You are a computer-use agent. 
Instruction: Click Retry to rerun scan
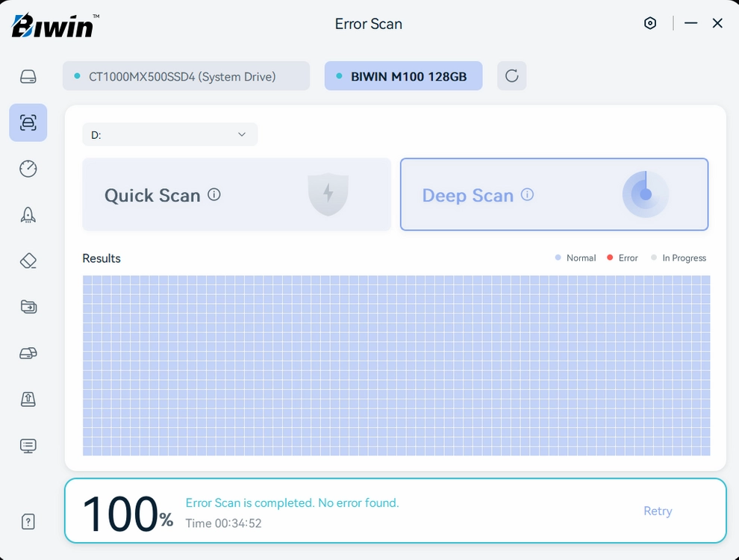658,511
